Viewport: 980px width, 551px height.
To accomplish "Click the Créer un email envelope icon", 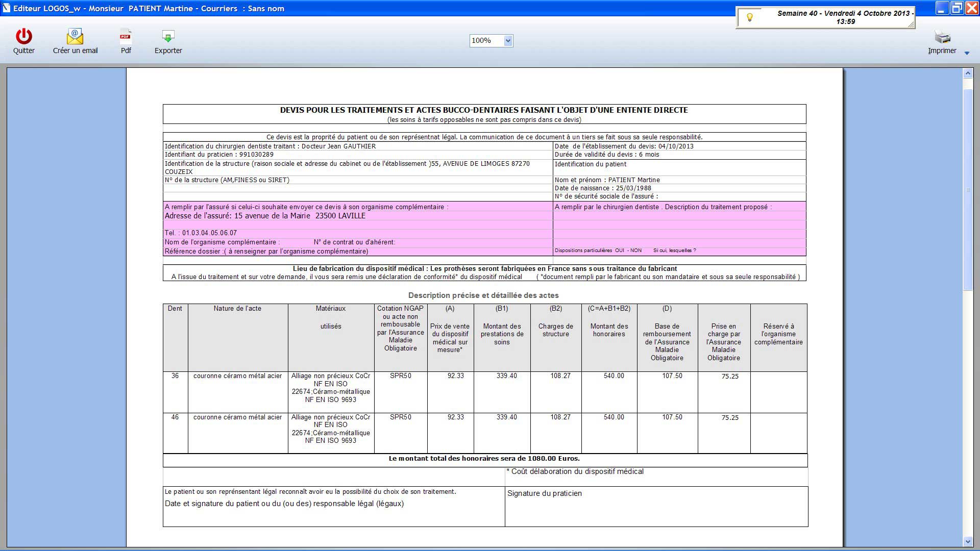I will pyautogui.click(x=75, y=36).
